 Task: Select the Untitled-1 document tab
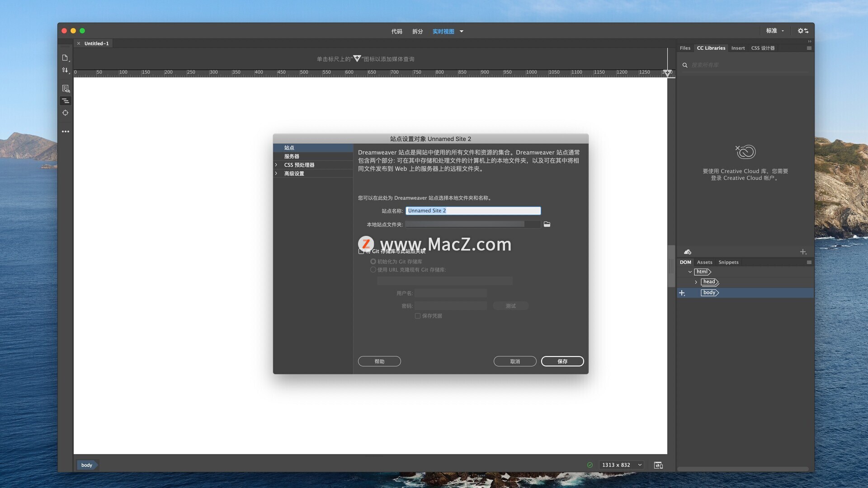point(96,43)
